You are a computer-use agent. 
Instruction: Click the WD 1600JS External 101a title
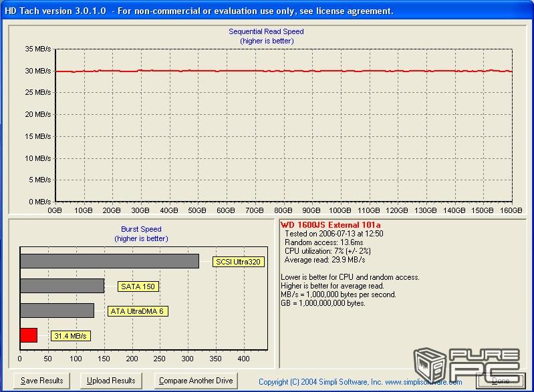pyautogui.click(x=330, y=225)
